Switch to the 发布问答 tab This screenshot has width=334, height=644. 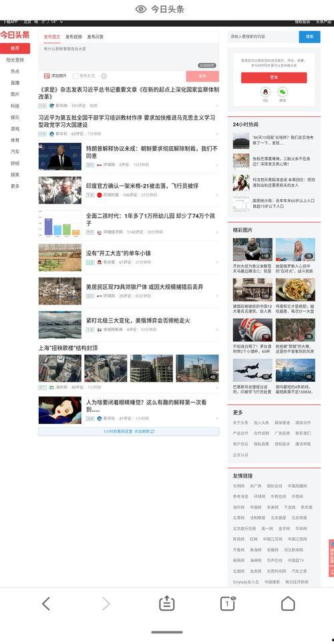[x=95, y=37]
